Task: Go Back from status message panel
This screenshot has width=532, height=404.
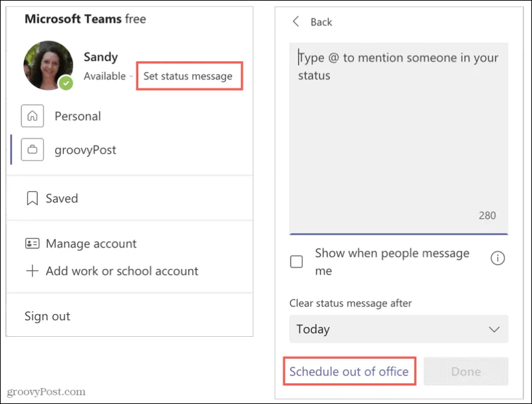Action: [x=321, y=22]
